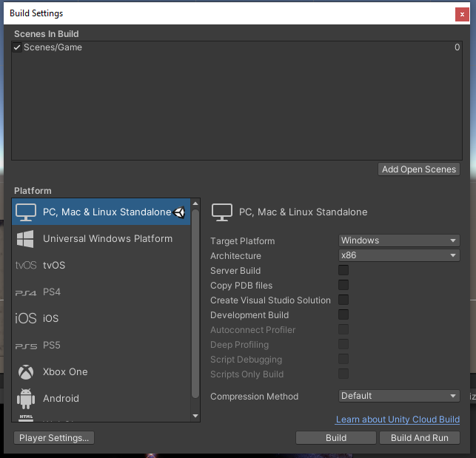Viewport: 476px width, 458px height.
Task: Enable the Server Build checkbox
Action: [x=343, y=270]
